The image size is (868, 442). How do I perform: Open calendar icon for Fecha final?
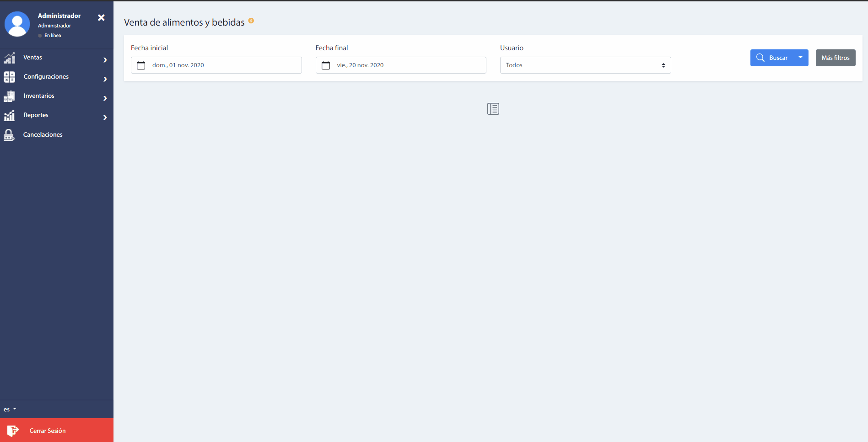click(x=326, y=65)
